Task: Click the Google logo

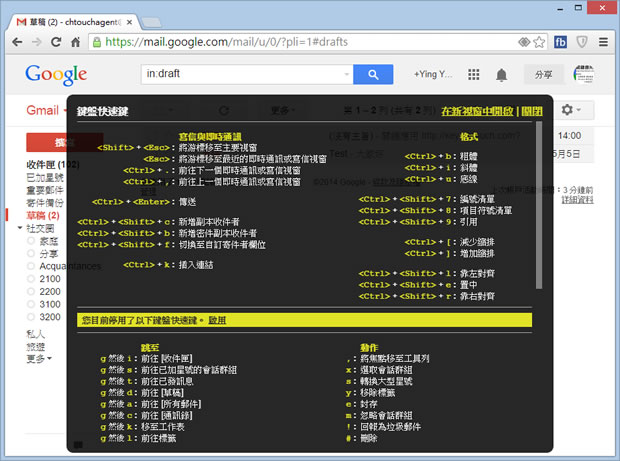Action: [56, 74]
